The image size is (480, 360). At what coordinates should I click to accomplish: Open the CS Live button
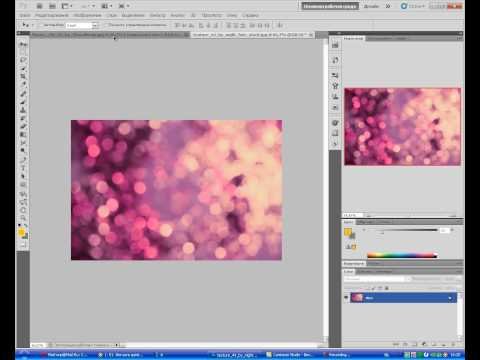413,6
